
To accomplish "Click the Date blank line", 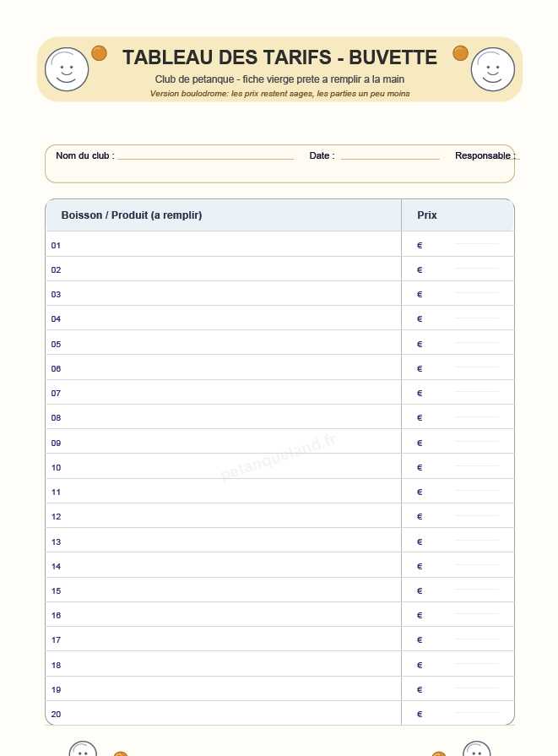I will (x=390, y=158).
